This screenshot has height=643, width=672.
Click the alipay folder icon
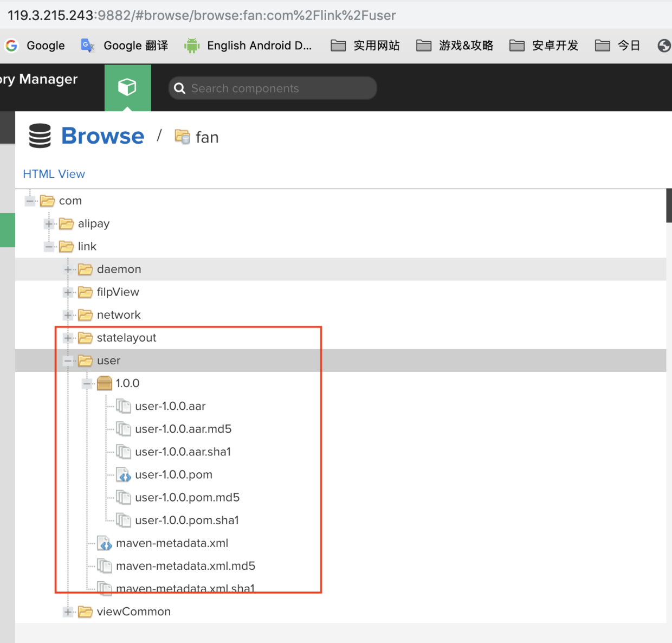(x=67, y=224)
